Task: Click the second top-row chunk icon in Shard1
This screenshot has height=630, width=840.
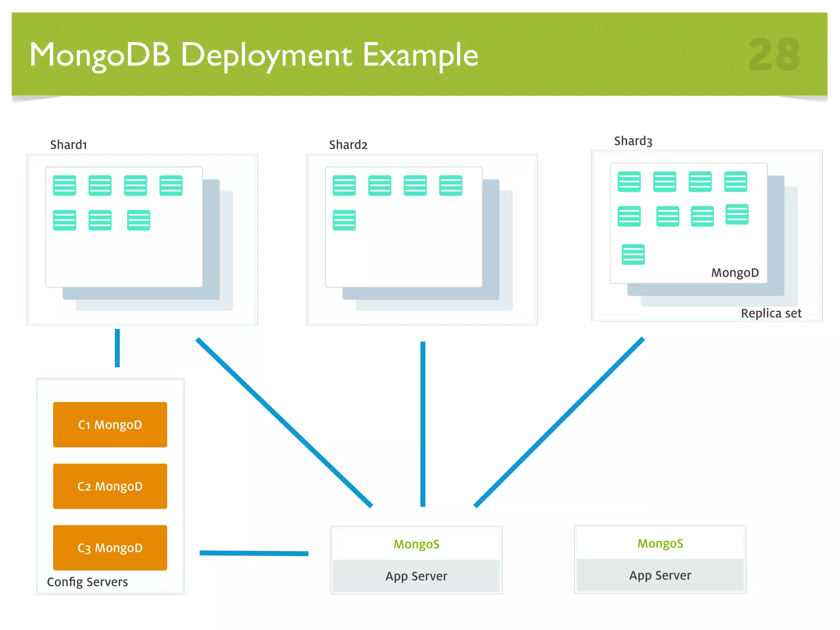Action: 100,185
